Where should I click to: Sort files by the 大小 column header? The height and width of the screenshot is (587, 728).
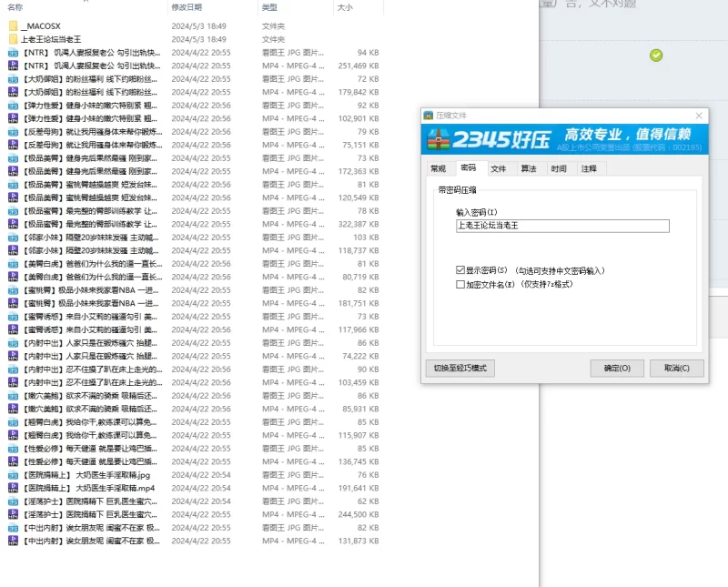click(345, 7)
